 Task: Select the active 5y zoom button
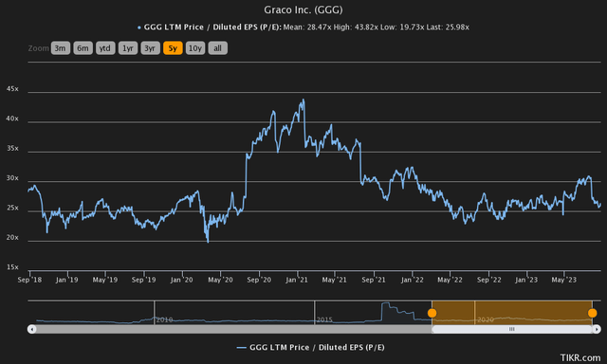point(173,48)
